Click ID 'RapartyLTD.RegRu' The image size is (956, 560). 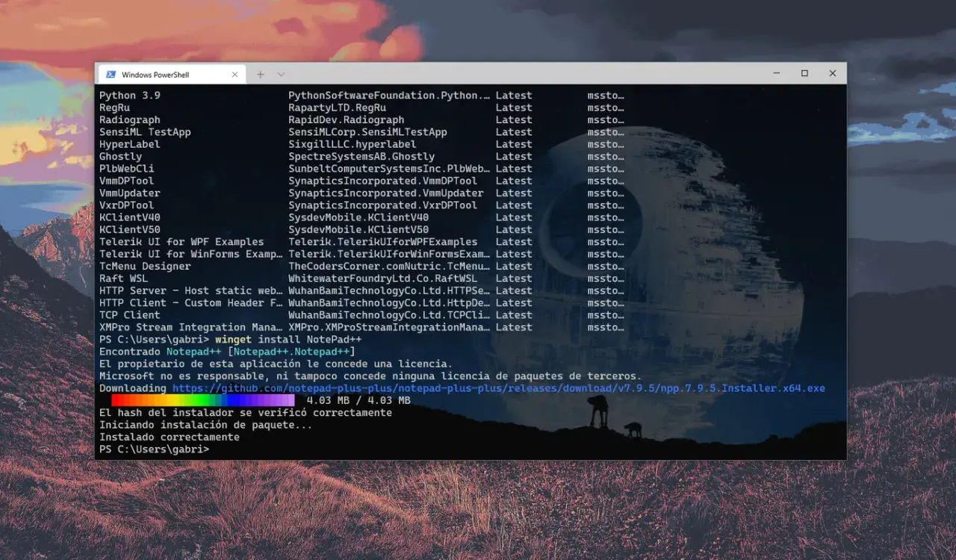tap(338, 108)
